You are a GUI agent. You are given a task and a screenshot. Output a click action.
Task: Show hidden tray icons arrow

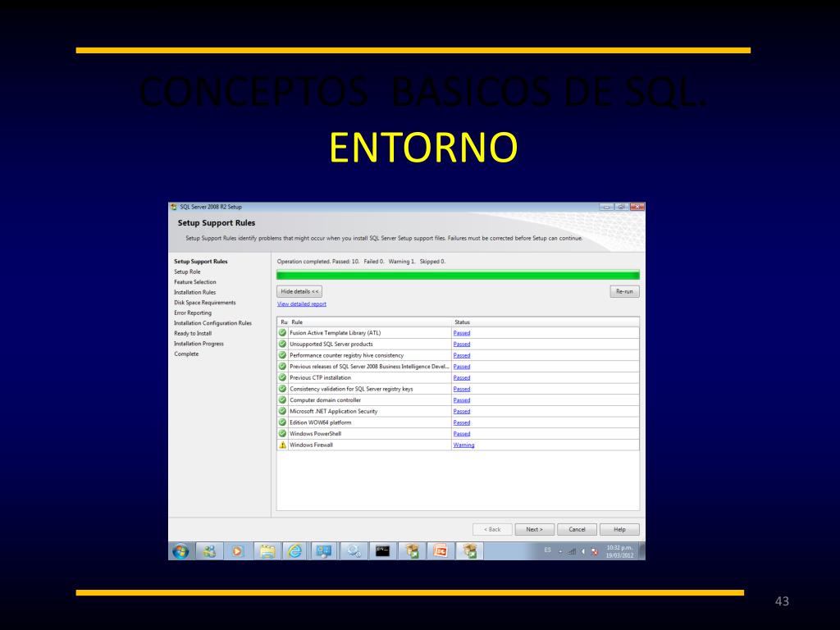pos(560,551)
